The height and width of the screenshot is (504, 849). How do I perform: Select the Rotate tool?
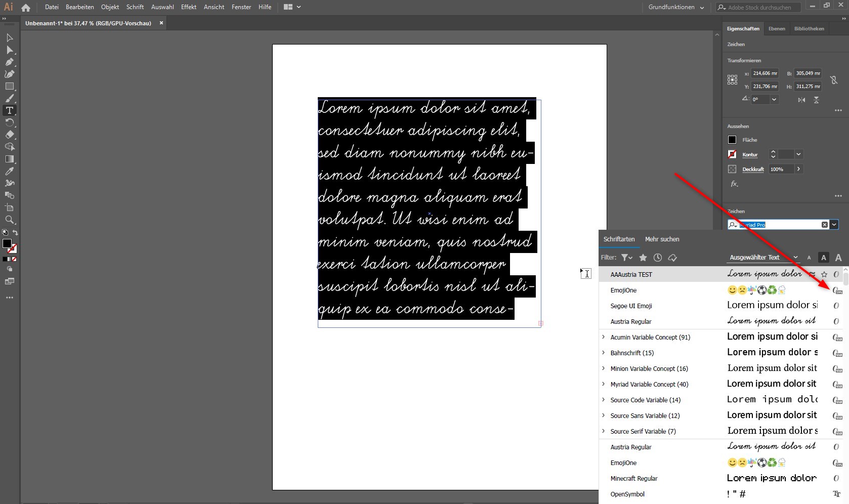[9, 123]
